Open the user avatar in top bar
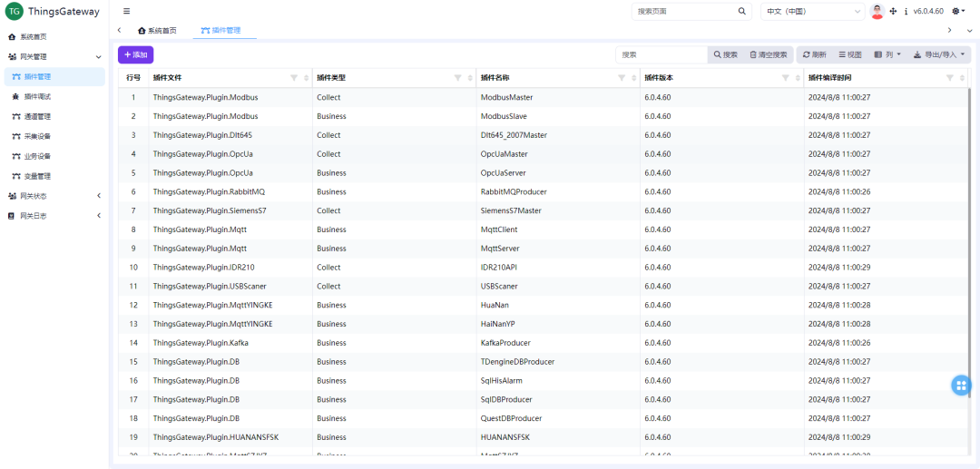Image resolution: width=980 pixels, height=469 pixels. pos(877,12)
